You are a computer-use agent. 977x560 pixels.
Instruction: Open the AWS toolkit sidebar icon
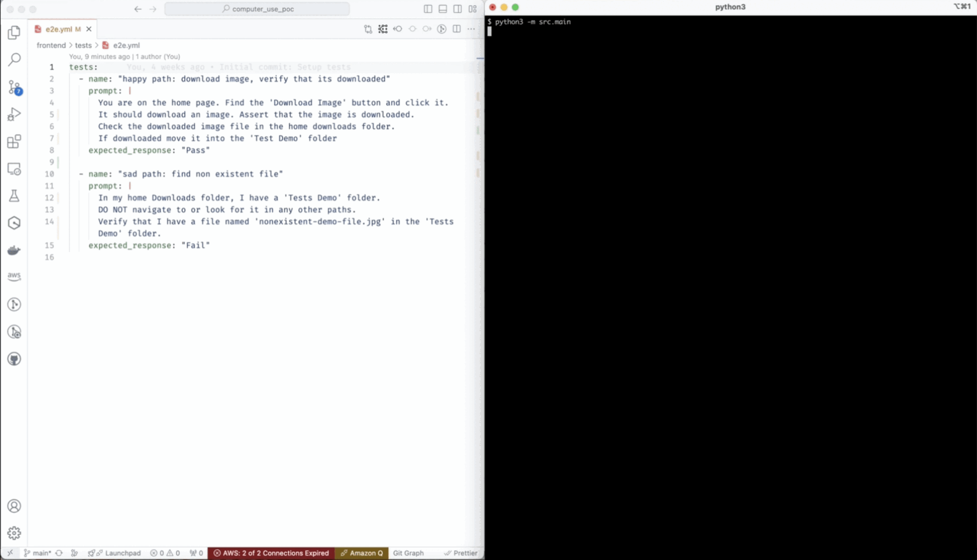[x=14, y=277]
